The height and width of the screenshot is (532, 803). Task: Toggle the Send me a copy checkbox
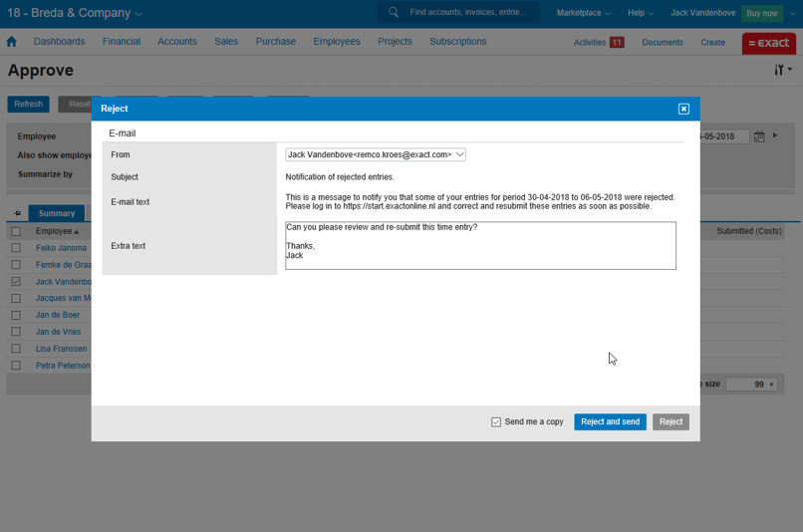[x=496, y=422]
